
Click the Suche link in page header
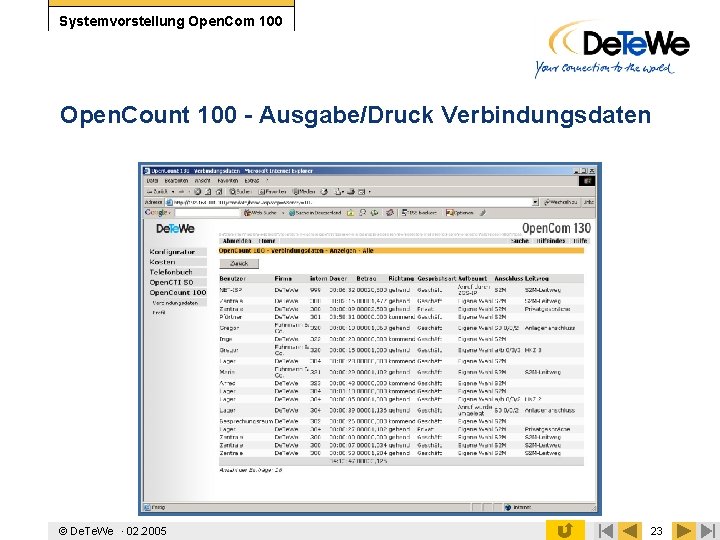(519, 241)
